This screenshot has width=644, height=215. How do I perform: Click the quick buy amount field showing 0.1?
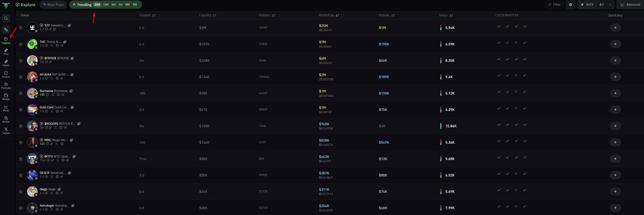pyautogui.click(x=601, y=5)
